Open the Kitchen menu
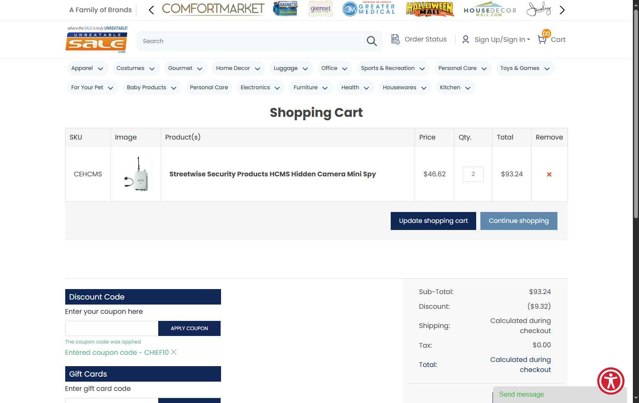Screen dimensions: 639x403 click(455, 88)
